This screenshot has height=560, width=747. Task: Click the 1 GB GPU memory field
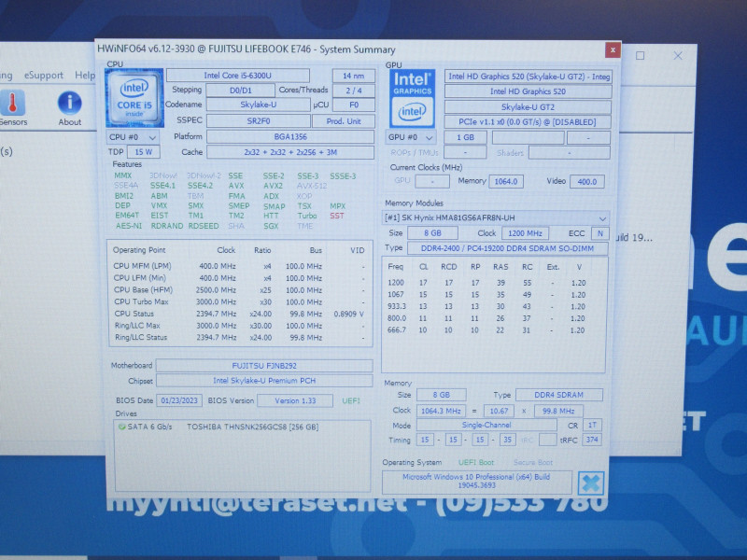point(465,137)
